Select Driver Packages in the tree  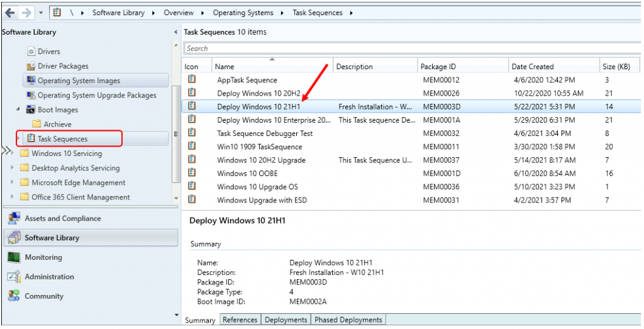point(63,66)
